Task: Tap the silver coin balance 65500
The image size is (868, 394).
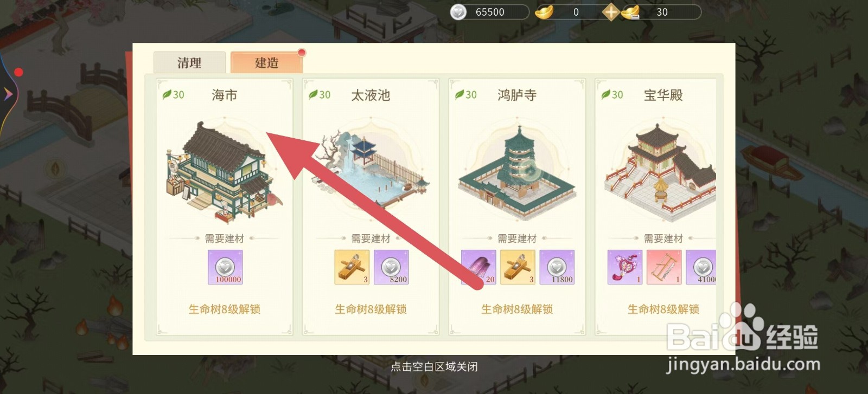Action: click(x=490, y=12)
